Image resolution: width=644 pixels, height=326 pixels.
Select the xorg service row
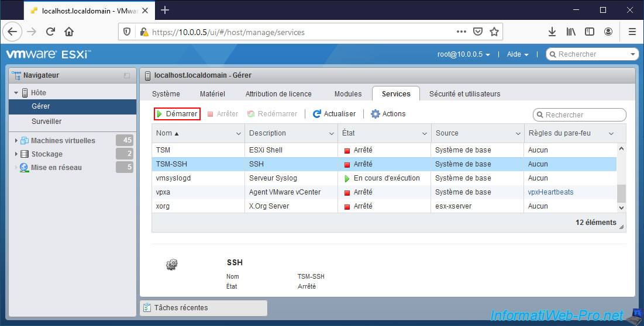384,206
